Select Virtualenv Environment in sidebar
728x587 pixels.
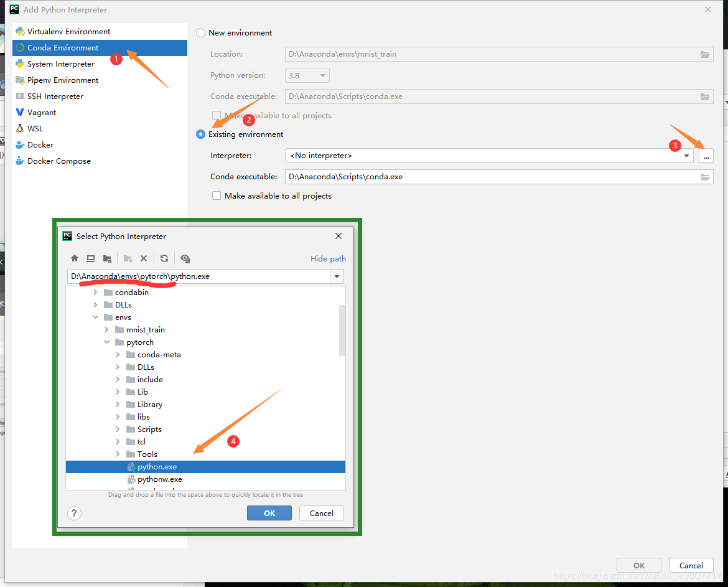point(100,32)
